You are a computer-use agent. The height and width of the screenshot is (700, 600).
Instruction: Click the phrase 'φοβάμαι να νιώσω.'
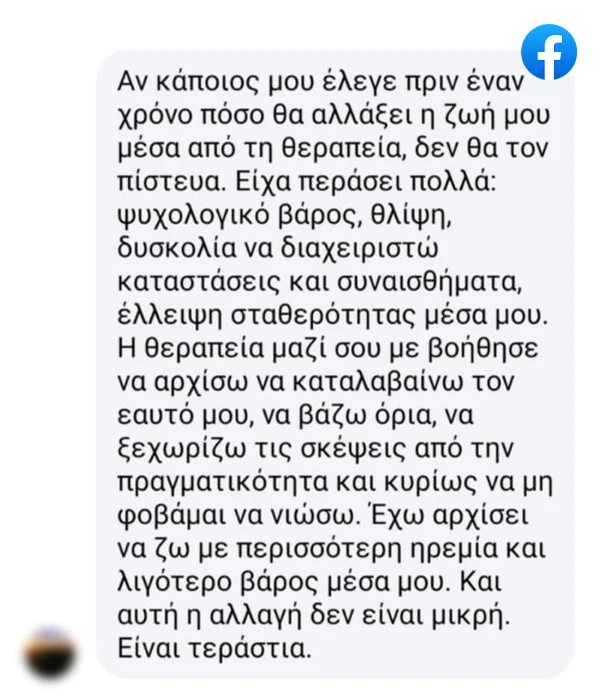tap(238, 516)
